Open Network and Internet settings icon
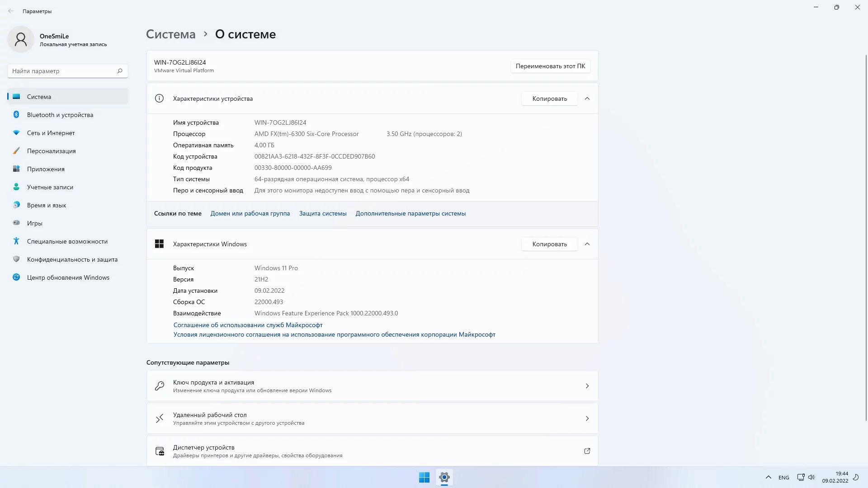Viewport: 868px width, 488px height. [x=16, y=133]
